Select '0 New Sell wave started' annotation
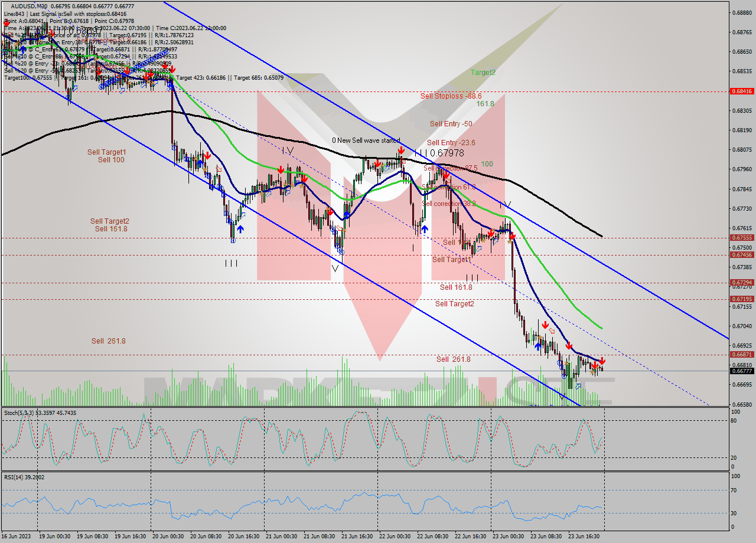The width and height of the screenshot is (756, 543). click(366, 140)
